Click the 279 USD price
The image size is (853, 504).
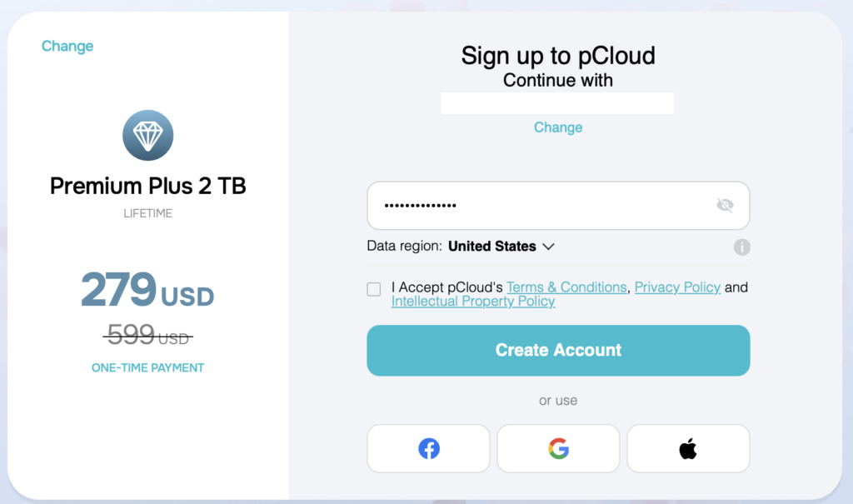(x=147, y=291)
